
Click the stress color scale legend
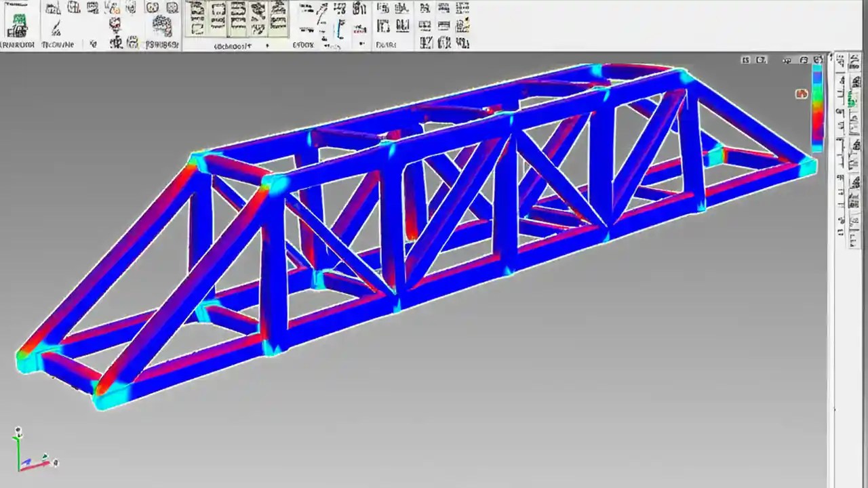(817, 108)
